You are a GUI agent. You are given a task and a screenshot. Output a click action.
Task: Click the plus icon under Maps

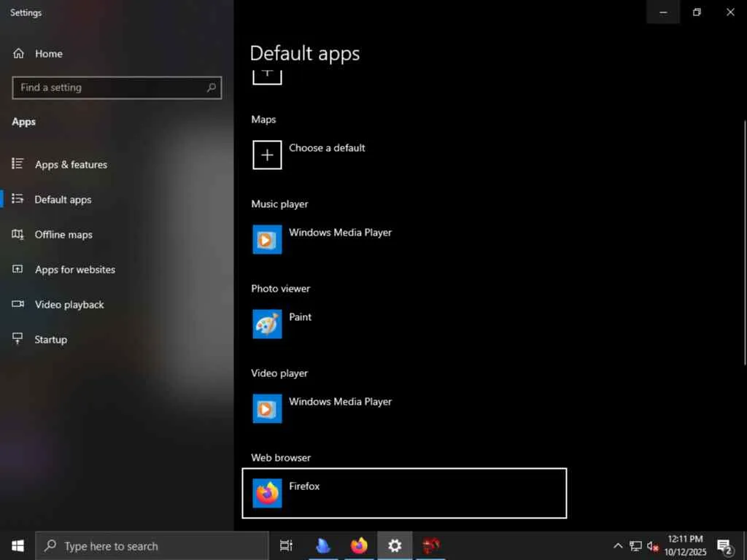pos(267,155)
